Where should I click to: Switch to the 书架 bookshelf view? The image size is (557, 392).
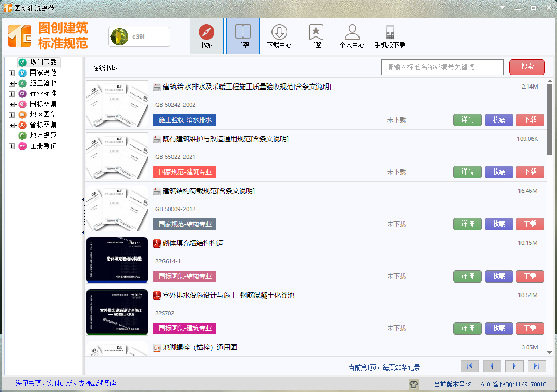click(x=242, y=32)
